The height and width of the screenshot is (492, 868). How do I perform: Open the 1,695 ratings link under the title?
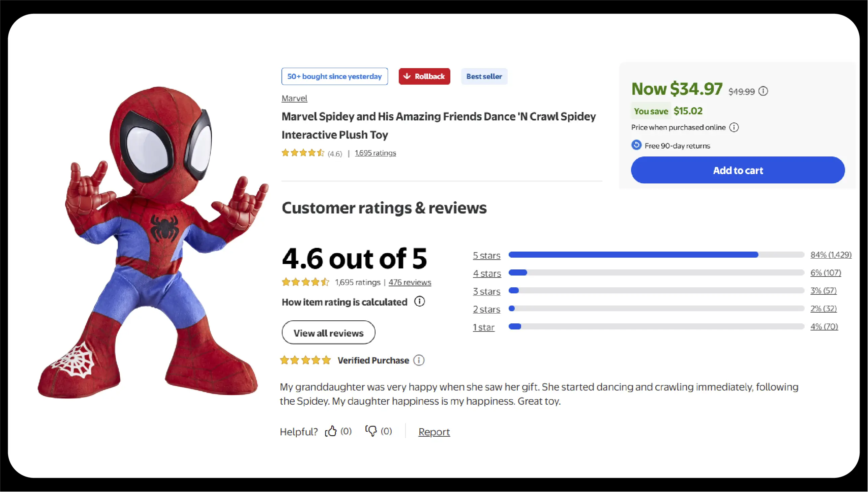click(x=375, y=153)
